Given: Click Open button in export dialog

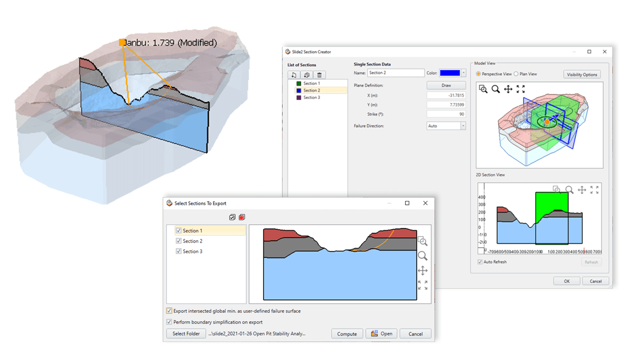Looking at the screenshot, I should (381, 334).
